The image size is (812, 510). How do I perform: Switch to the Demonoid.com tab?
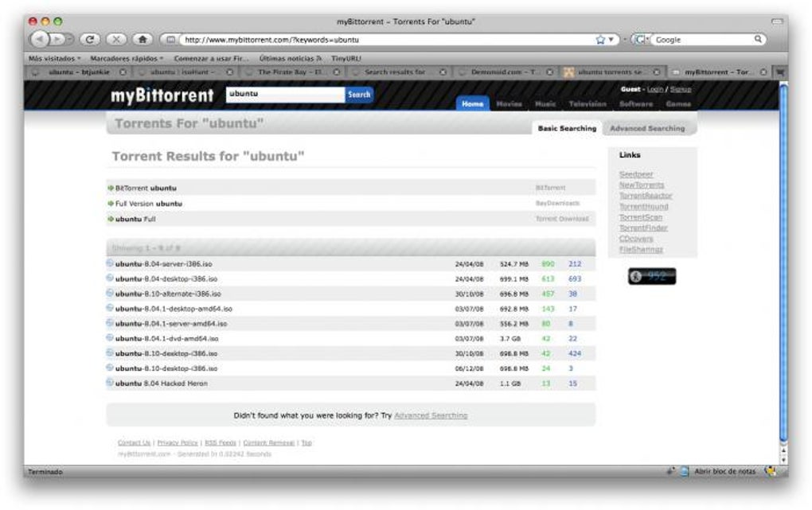[505, 72]
